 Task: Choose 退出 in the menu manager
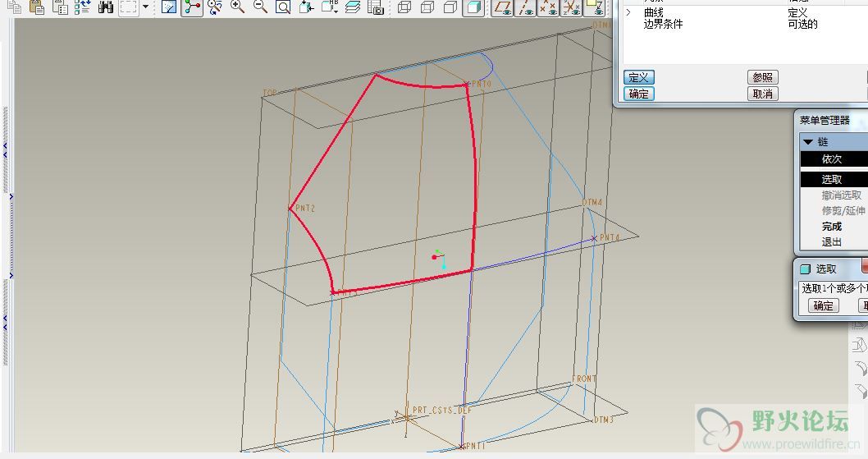[831, 241]
